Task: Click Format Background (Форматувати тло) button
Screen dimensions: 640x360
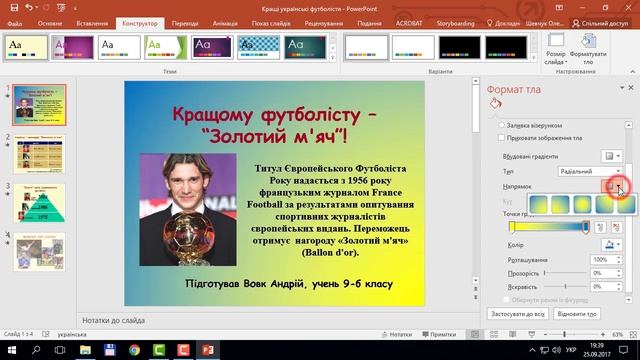Action: (588, 49)
